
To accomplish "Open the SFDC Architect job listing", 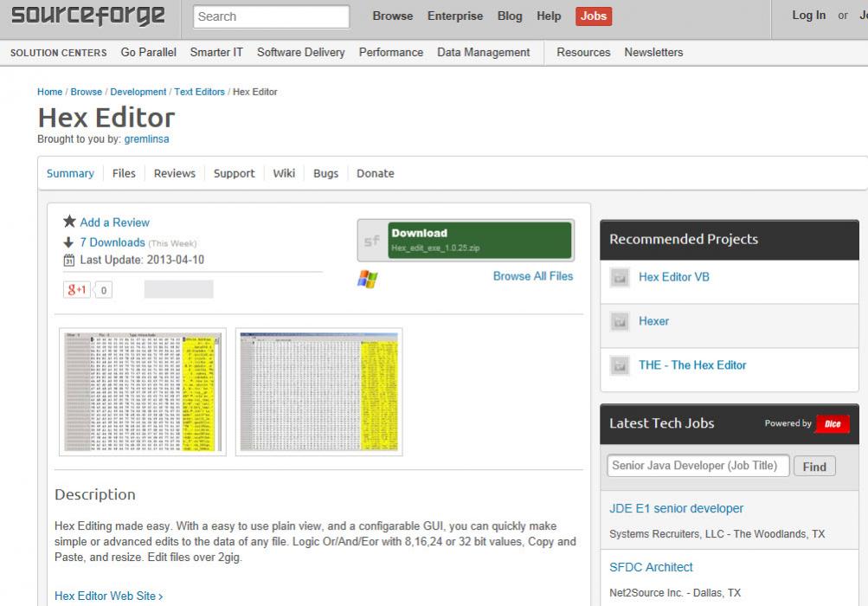I will (x=651, y=567).
